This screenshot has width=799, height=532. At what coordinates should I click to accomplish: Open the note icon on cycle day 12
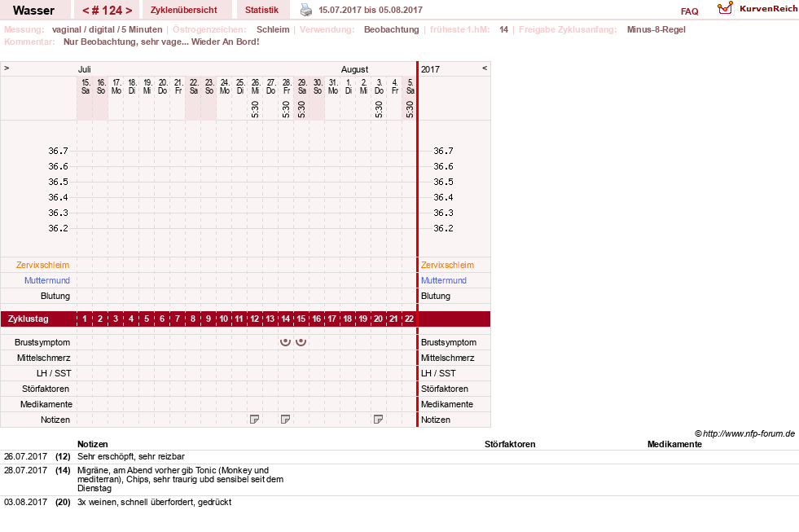[x=254, y=420]
